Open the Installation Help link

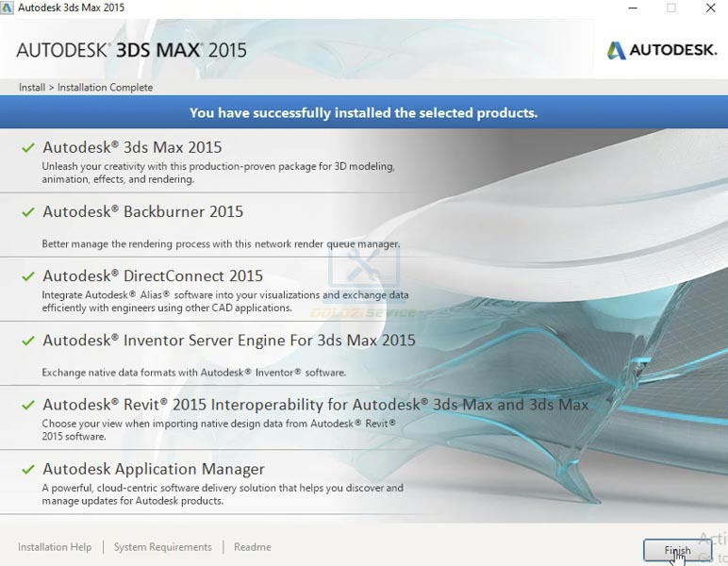(x=55, y=547)
